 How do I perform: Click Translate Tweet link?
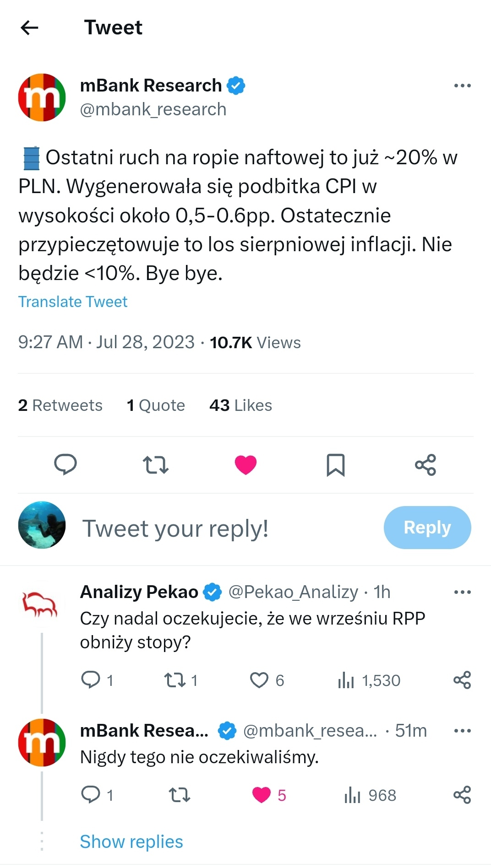(x=73, y=302)
